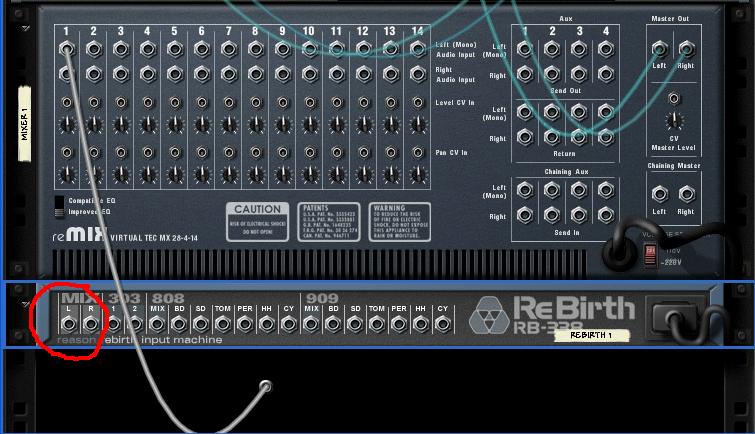The width and height of the screenshot is (755, 434).
Task: Click channel 9 Right audio input jack
Action: (283, 74)
